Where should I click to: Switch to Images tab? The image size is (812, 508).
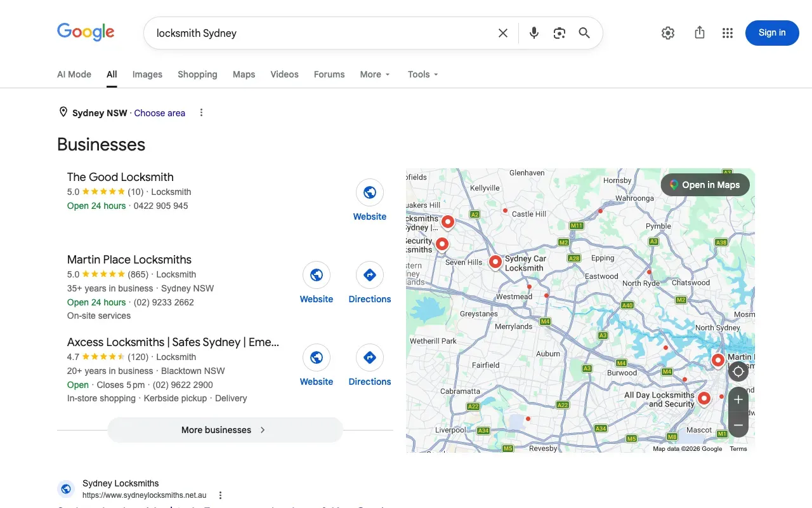tap(147, 74)
